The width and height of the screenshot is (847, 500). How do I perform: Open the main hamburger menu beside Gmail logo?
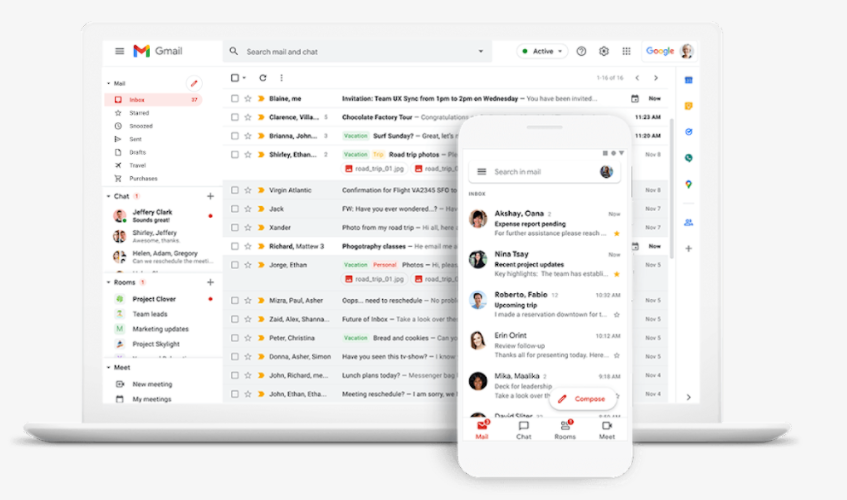pyautogui.click(x=119, y=51)
